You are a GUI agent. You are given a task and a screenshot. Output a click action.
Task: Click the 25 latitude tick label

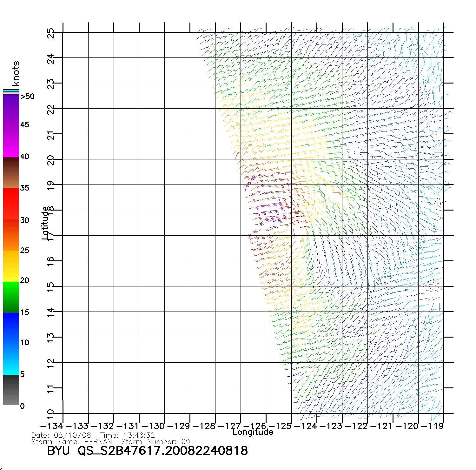coord(50,33)
